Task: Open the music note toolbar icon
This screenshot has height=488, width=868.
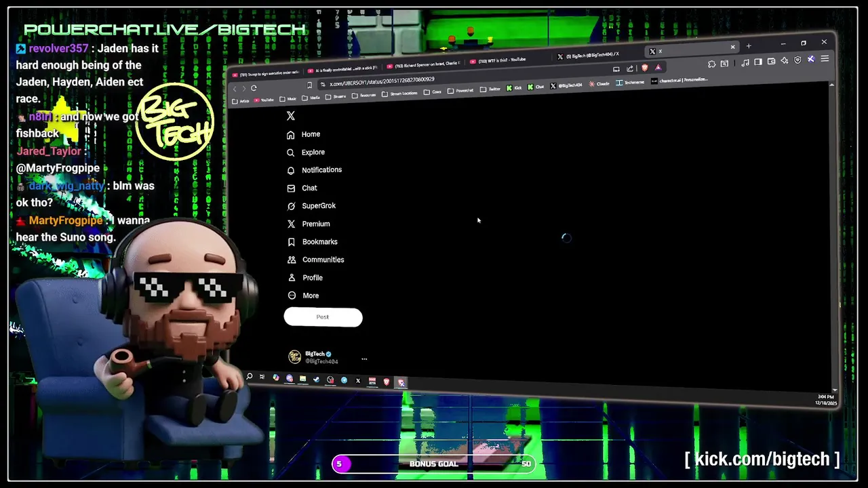Action: (x=745, y=62)
